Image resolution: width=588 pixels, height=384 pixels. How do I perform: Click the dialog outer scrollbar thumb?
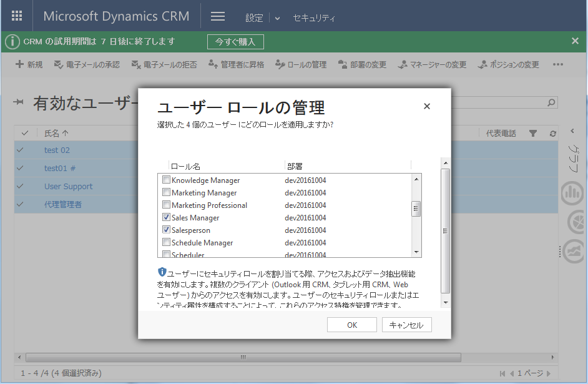pos(446,230)
